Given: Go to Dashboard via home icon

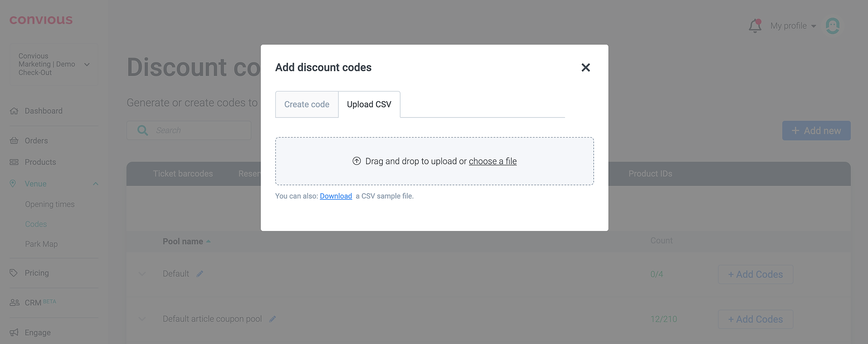Looking at the screenshot, I should pos(14,111).
